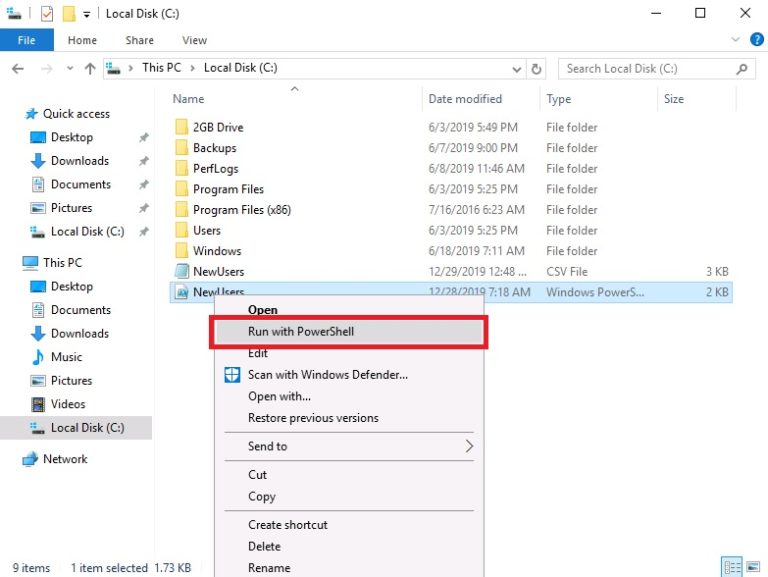
Task: Click the Back navigation arrow
Action: [x=18, y=69]
